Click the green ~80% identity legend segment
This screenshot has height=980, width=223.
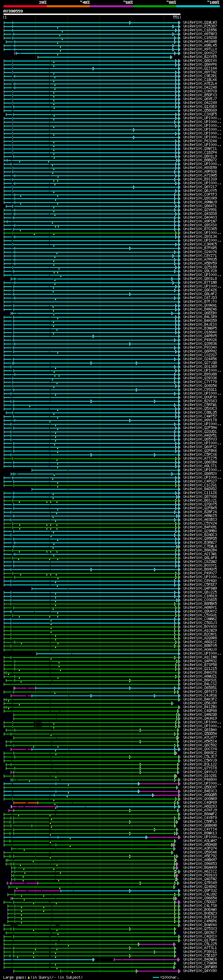[x=154, y=6]
